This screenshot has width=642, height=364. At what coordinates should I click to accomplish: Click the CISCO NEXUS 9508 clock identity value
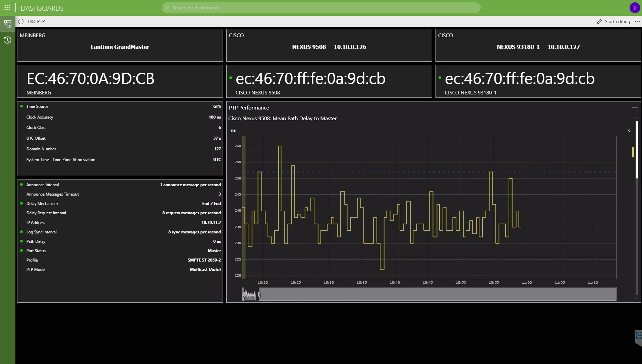click(310, 79)
